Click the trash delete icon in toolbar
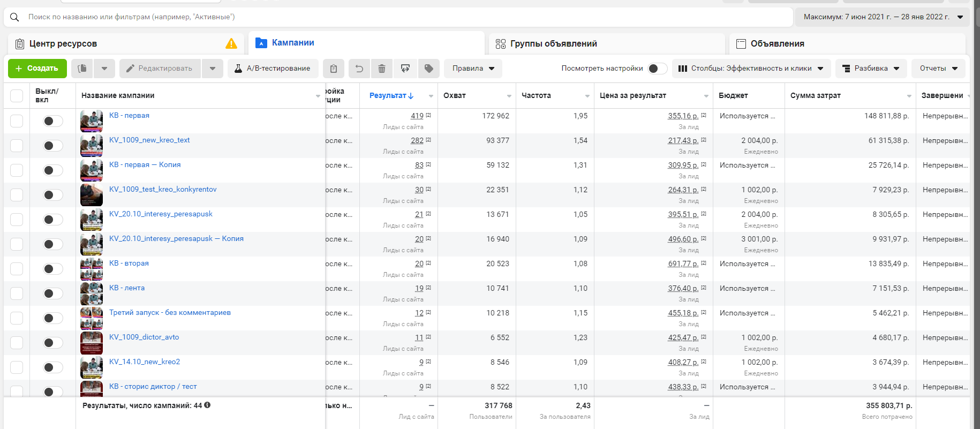The image size is (980, 429). tap(382, 69)
